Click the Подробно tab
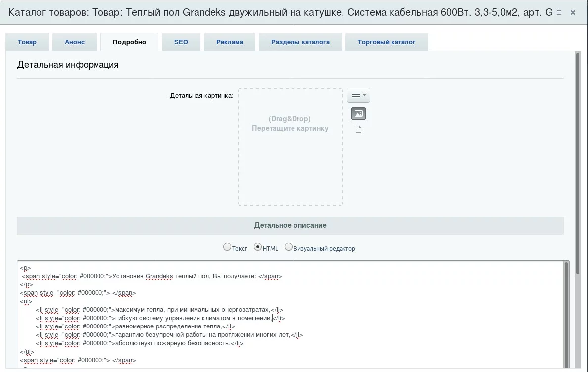The height and width of the screenshot is (372, 588). [x=129, y=42]
